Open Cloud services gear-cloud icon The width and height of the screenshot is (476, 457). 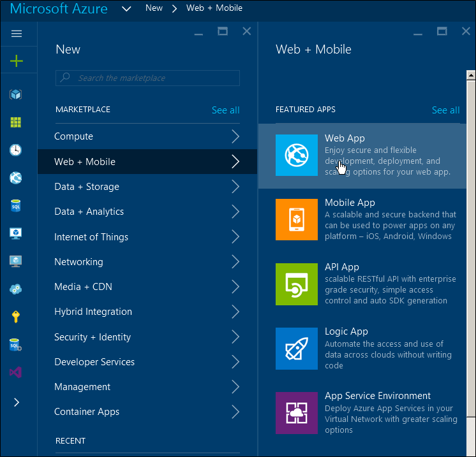point(16,289)
